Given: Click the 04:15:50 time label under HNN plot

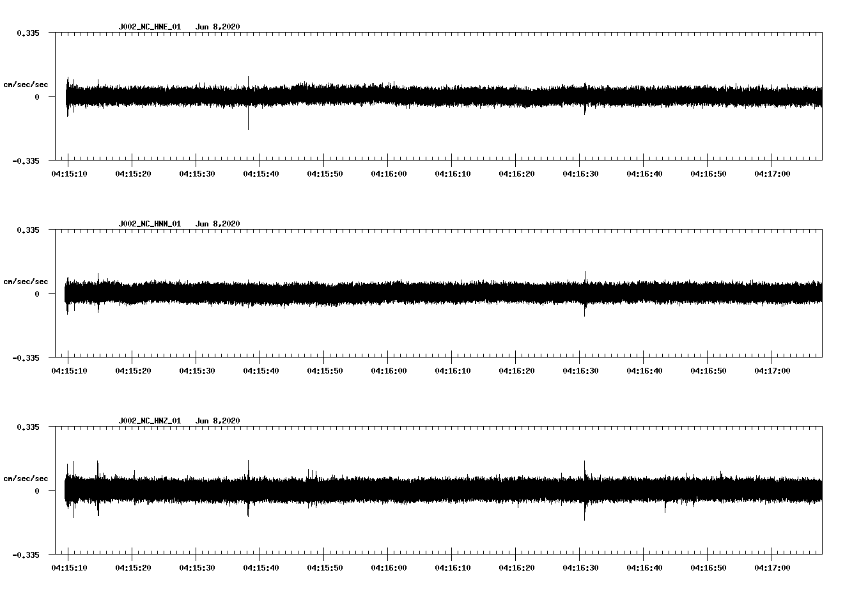Looking at the screenshot, I should coord(325,371).
